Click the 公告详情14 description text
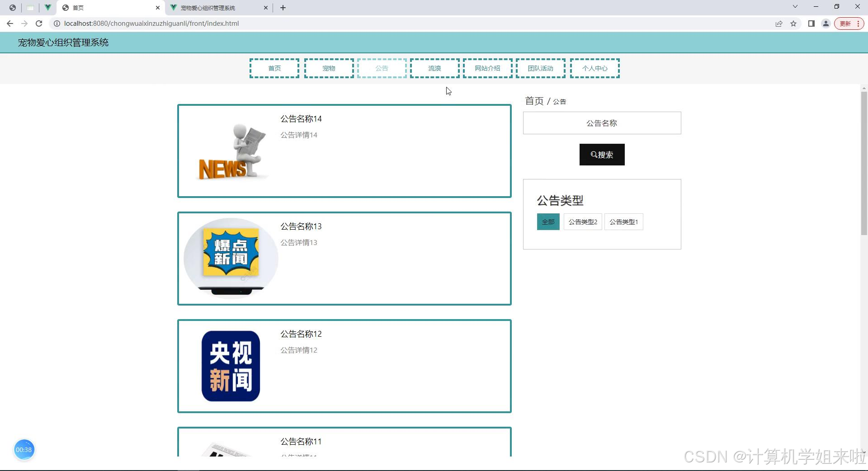868x471 pixels. [x=299, y=135]
